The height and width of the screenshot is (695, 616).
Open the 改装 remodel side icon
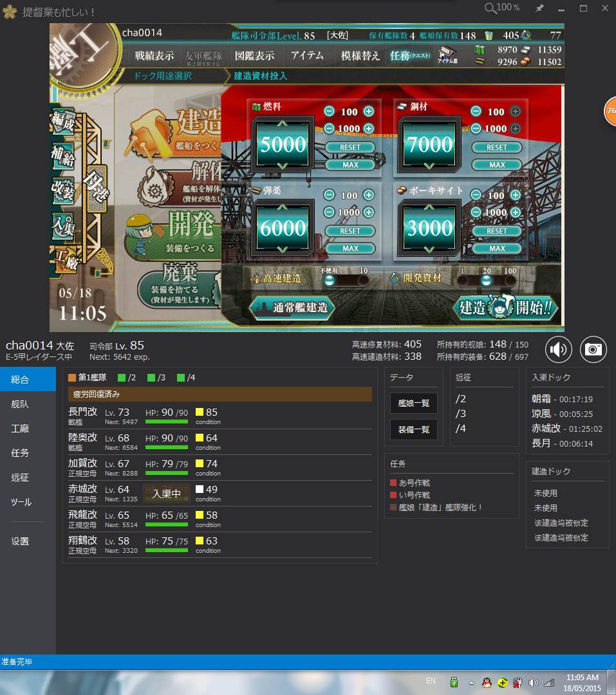pyautogui.click(x=63, y=190)
